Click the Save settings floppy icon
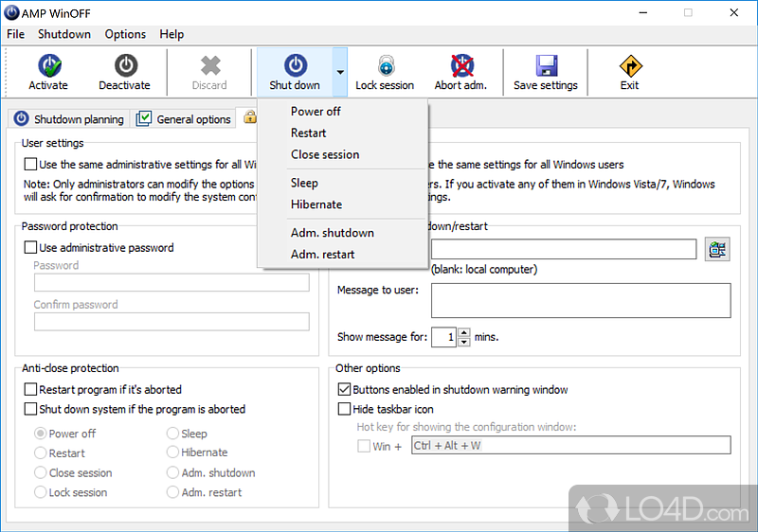Screen dimensions: 758x532 [x=546, y=65]
